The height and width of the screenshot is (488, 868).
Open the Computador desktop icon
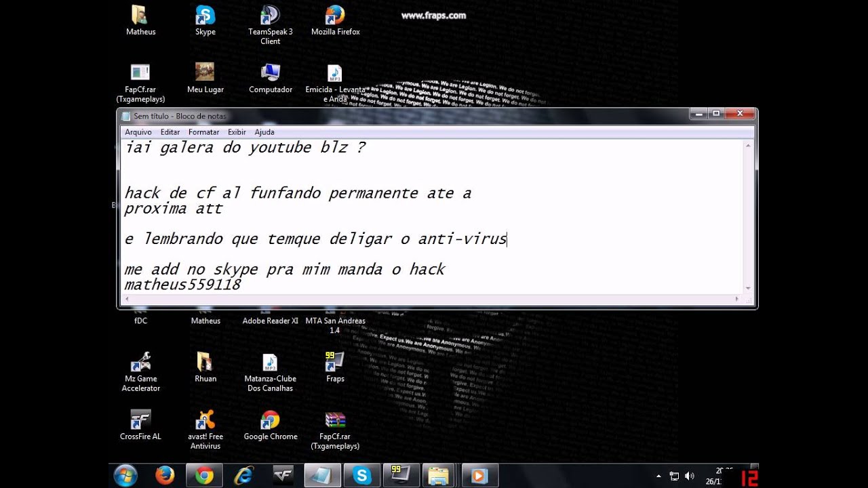pos(270,78)
